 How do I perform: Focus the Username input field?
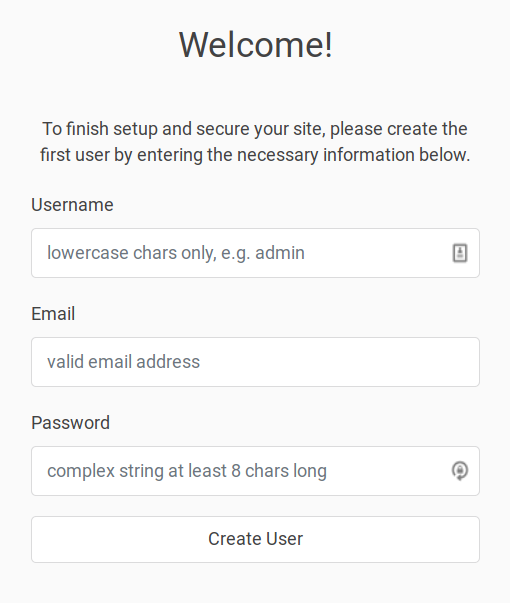click(255, 253)
